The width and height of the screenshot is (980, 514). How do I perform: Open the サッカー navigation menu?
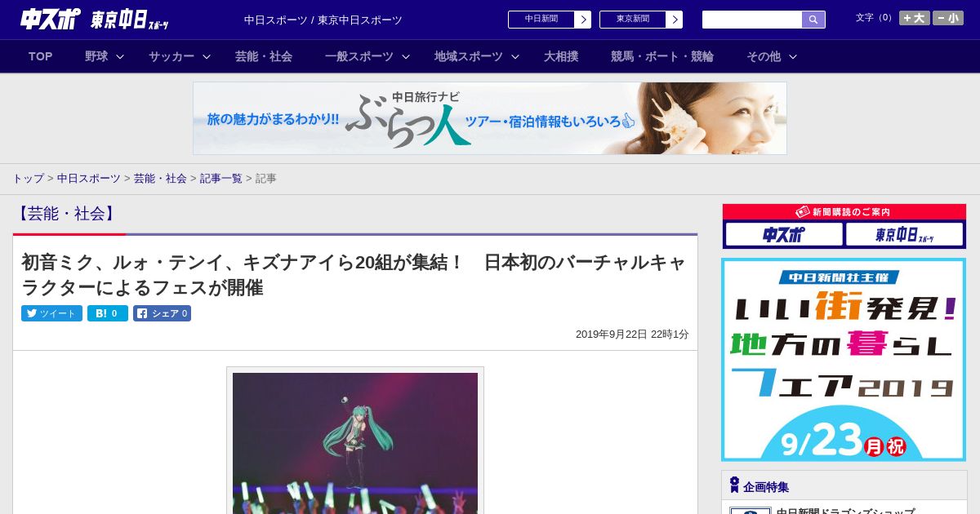[x=171, y=56]
